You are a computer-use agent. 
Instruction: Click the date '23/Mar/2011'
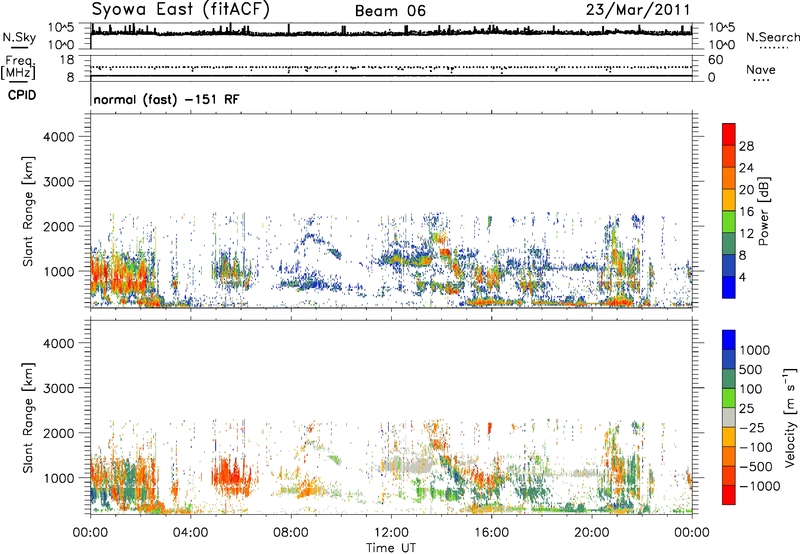[638, 9]
